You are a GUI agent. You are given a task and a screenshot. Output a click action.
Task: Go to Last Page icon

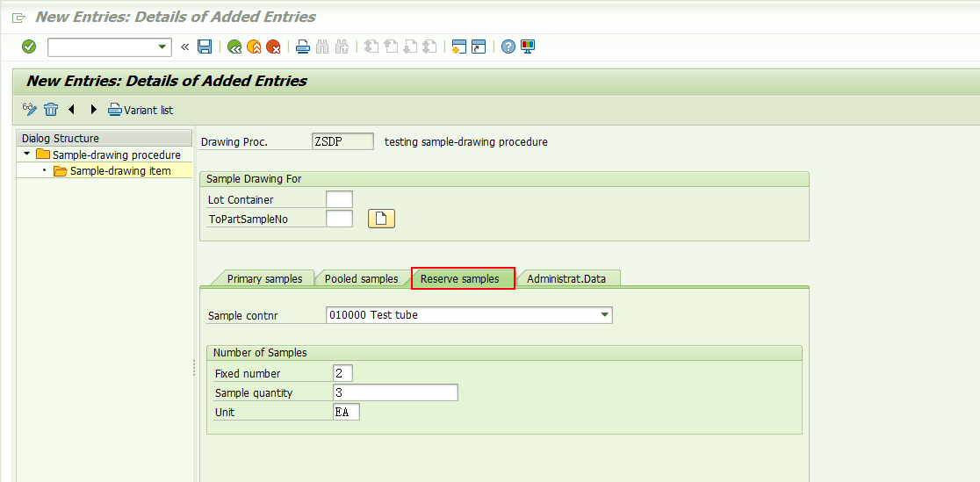pos(429,47)
